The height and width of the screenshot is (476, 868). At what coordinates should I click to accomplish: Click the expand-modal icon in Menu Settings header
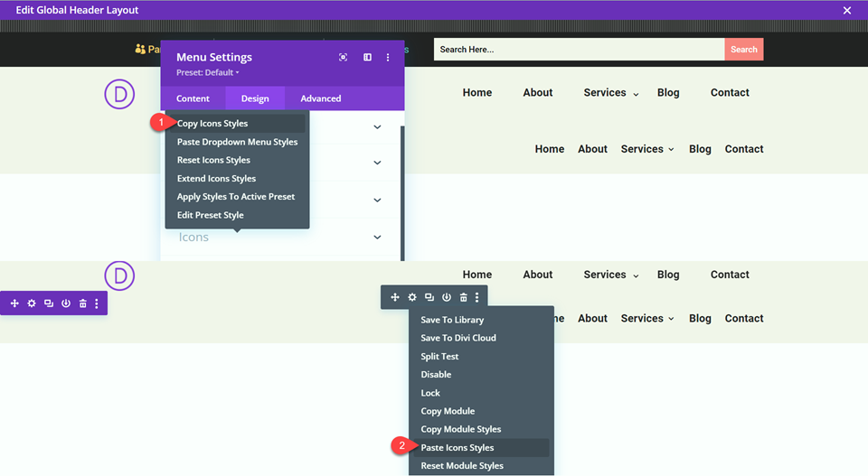344,58
